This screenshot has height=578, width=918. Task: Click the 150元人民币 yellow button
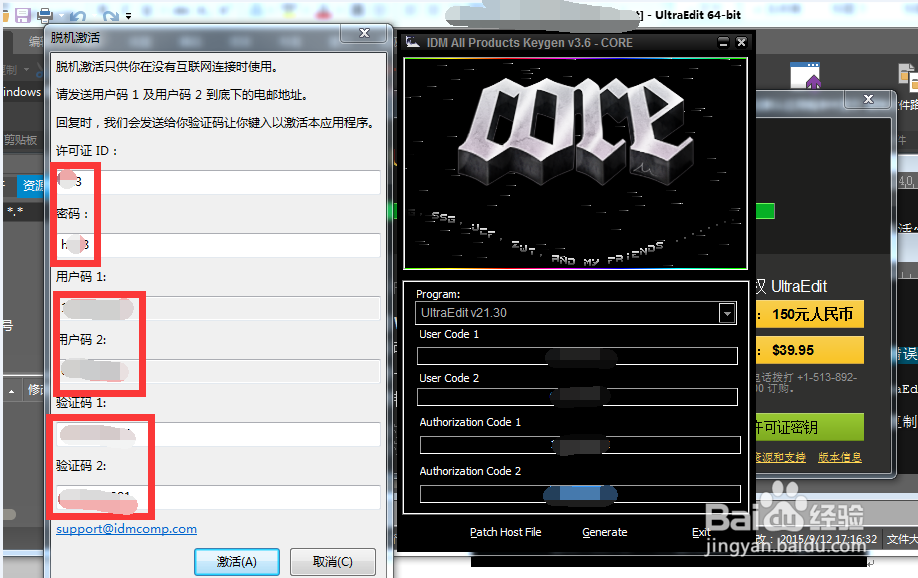(x=810, y=314)
